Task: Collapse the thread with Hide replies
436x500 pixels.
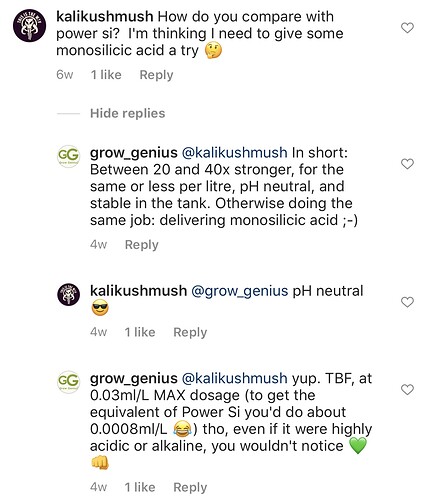Action: (127, 113)
